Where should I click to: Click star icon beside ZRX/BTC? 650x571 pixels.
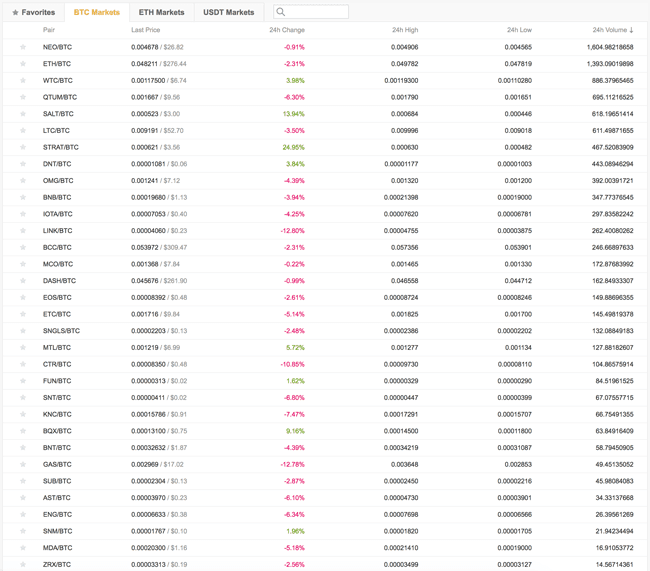(x=23, y=564)
